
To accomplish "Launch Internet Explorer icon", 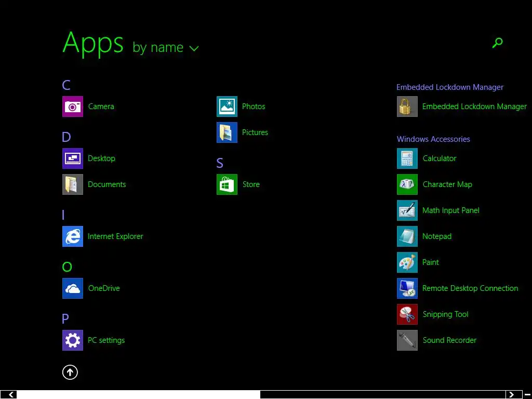I will tap(73, 236).
